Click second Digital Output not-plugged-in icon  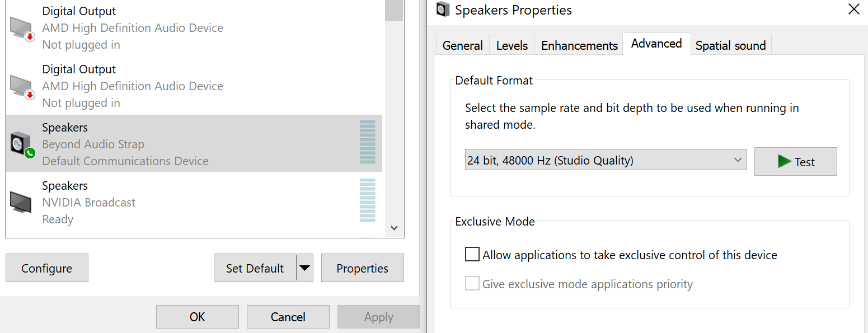(x=22, y=86)
